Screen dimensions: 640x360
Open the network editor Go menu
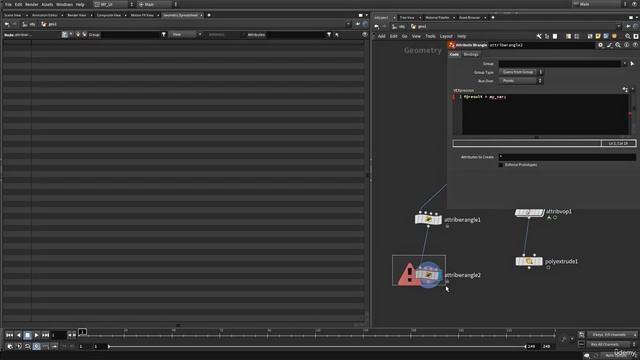404,36
